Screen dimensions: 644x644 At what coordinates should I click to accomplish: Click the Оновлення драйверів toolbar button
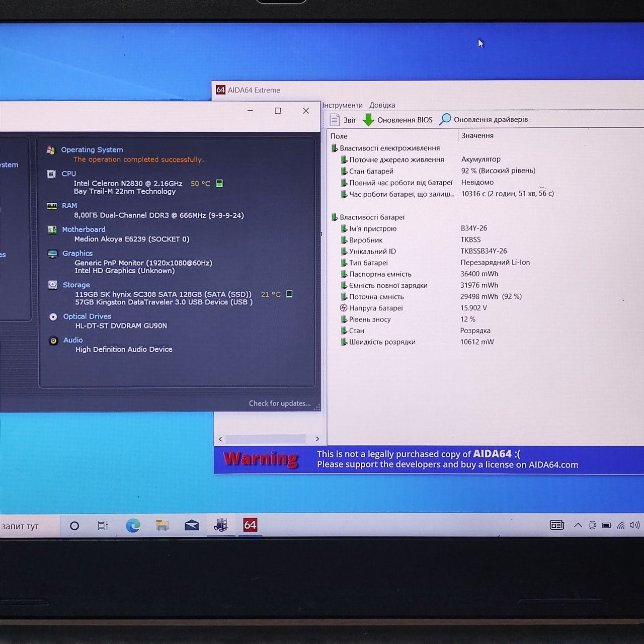484,119
